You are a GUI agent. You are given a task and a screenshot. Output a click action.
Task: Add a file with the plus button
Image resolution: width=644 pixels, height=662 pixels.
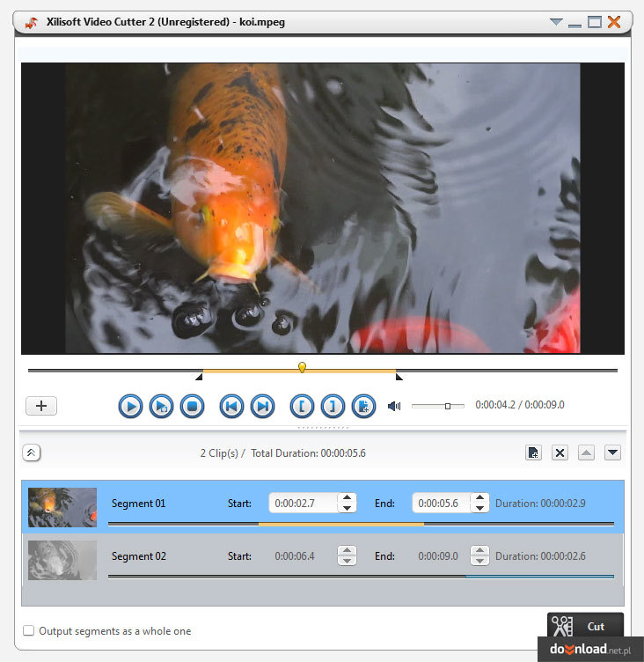pyautogui.click(x=41, y=406)
